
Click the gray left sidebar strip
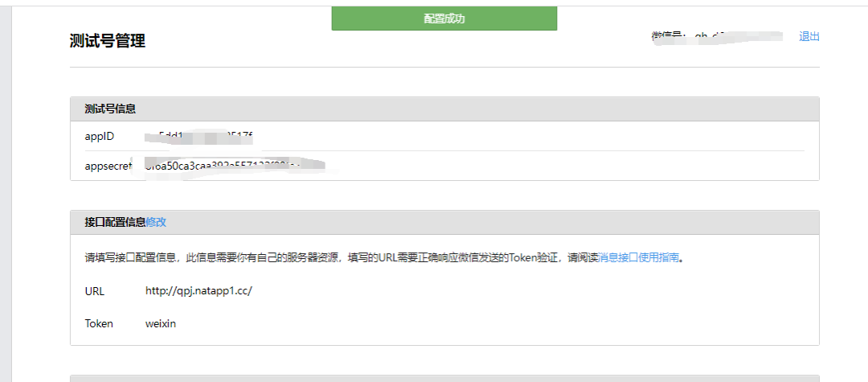(6, 193)
